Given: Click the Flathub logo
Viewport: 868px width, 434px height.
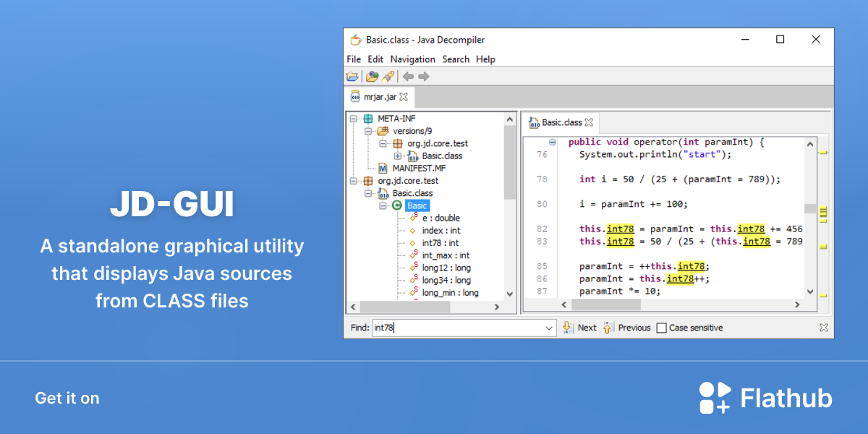Looking at the screenshot, I should click(765, 398).
